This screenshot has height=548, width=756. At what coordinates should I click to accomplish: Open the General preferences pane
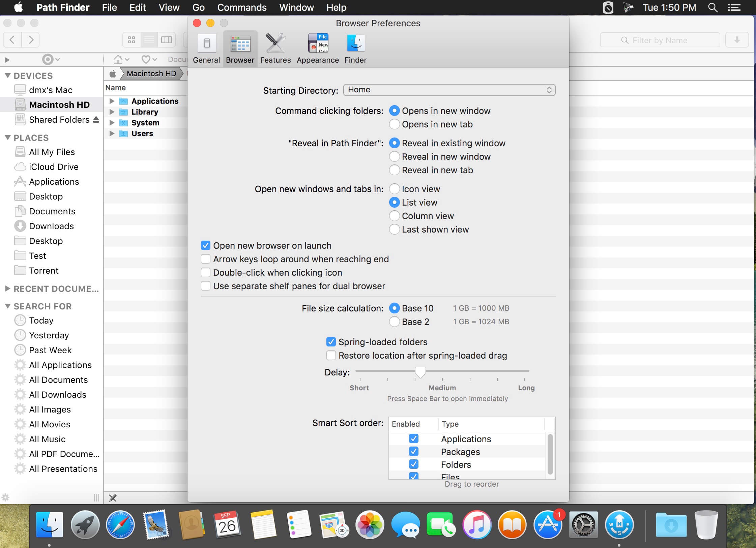coord(206,49)
